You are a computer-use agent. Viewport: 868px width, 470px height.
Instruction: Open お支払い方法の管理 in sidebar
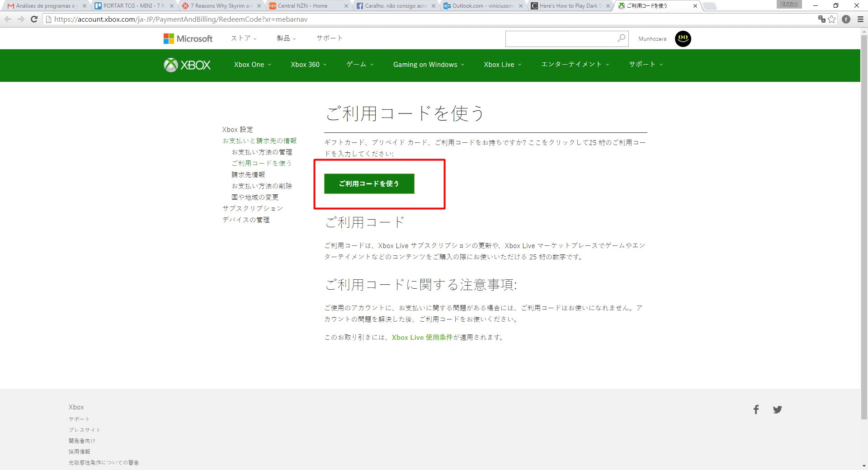(262, 152)
